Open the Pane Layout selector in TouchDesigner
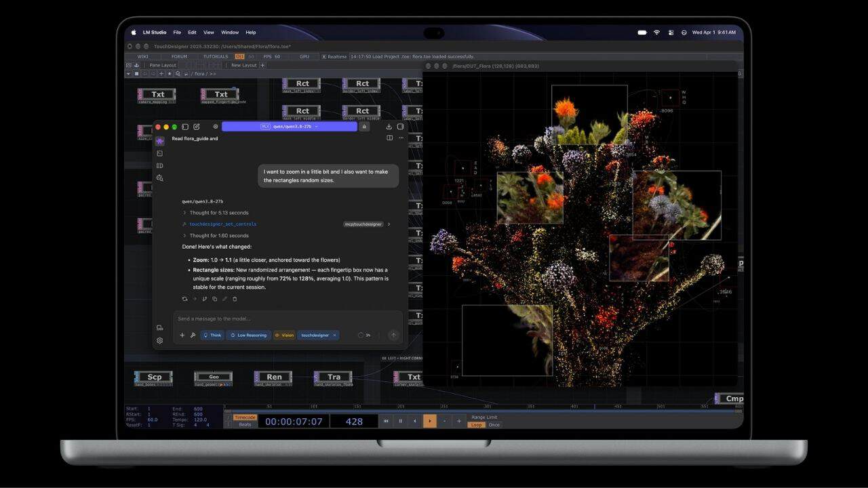 coord(163,65)
